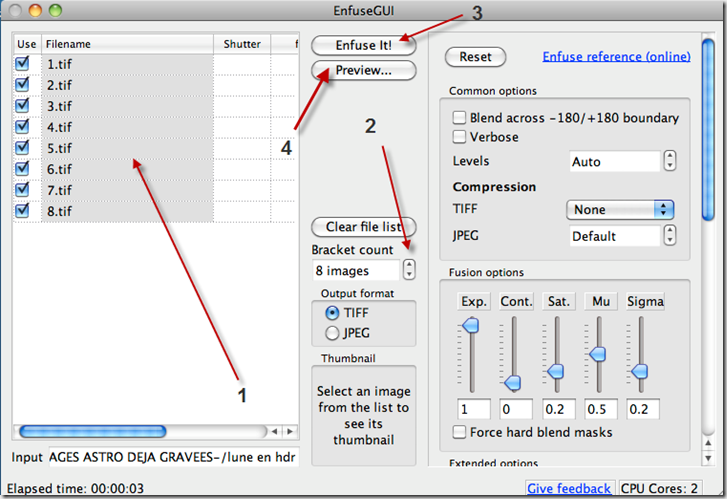Select the 5.tif row
The width and height of the screenshot is (727, 499).
point(155,148)
